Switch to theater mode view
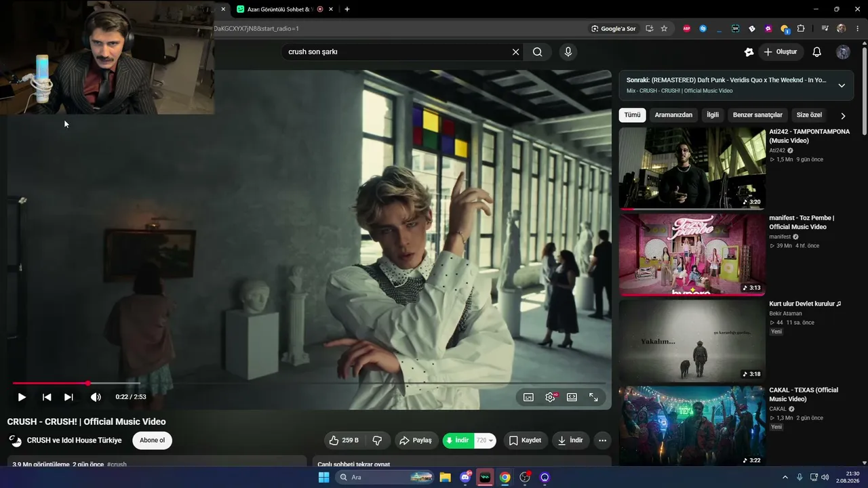 pyautogui.click(x=572, y=397)
